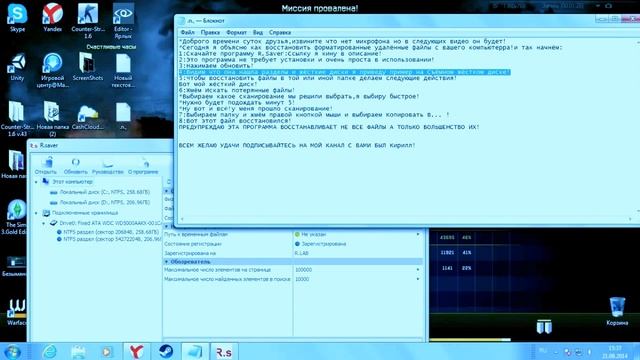Collapse the Этот компьютер tree node
Viewport: 640px width, 360px height.
tap(36, 182)
